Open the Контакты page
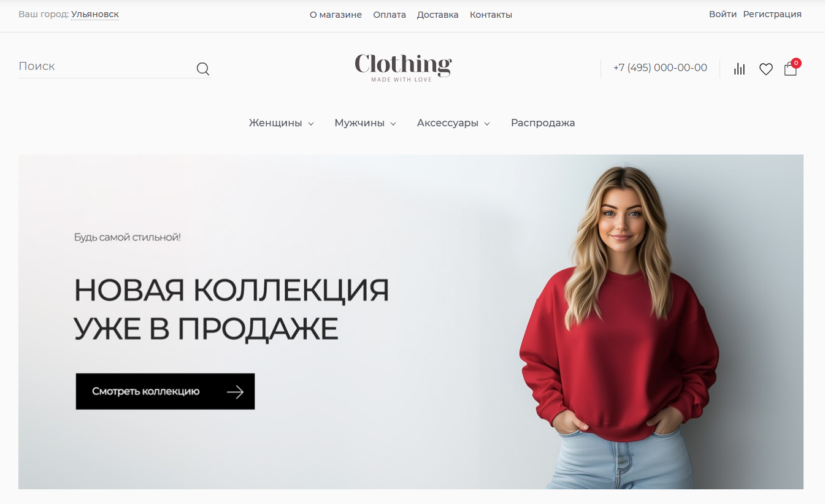 point(491,15)
